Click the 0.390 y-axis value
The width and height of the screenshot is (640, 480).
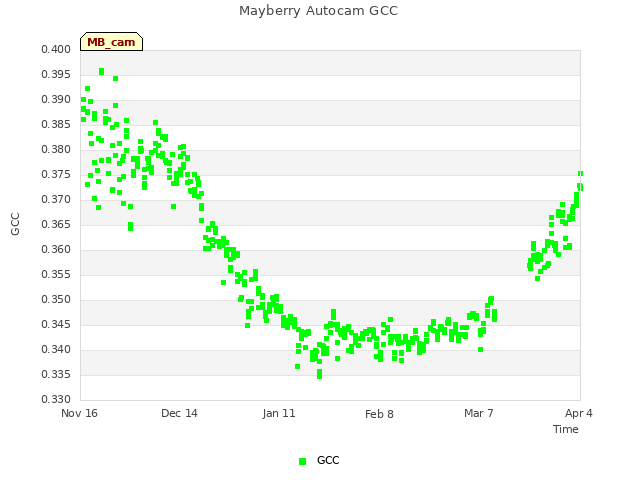pos(56,100)
